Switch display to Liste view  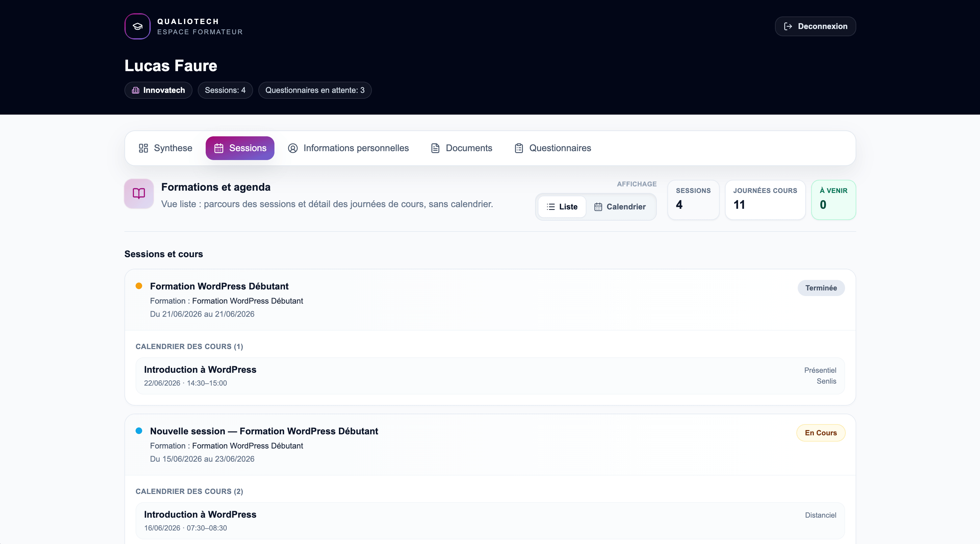pos(562,207)
